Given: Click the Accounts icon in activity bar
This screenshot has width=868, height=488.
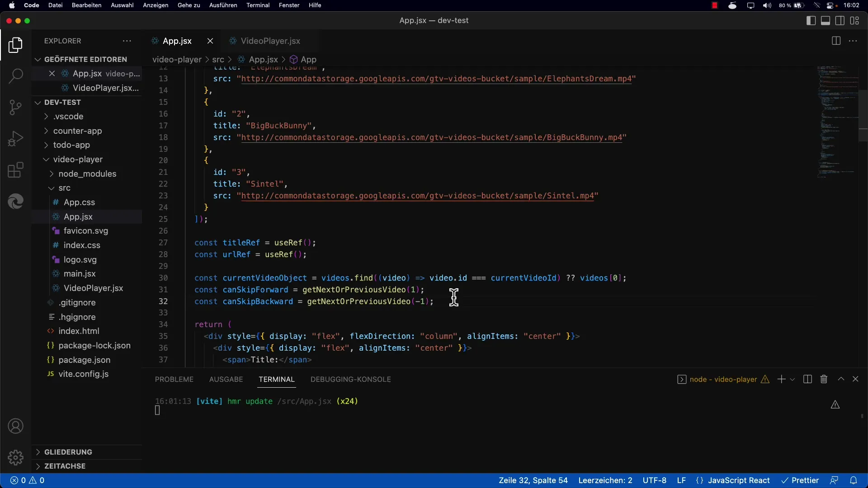Looking at the screenshot, I should (x=15, y=426).
